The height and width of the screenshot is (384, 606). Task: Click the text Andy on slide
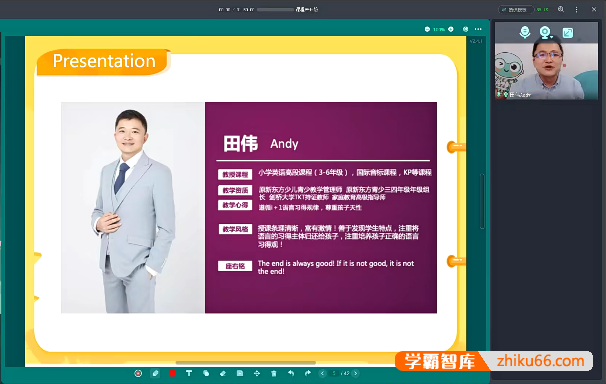[x=284, y=144]
